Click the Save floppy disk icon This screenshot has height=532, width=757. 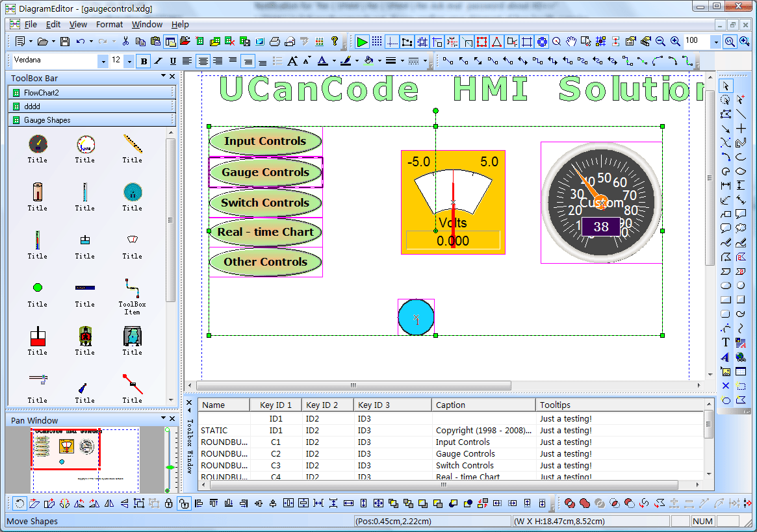[64, 42]
